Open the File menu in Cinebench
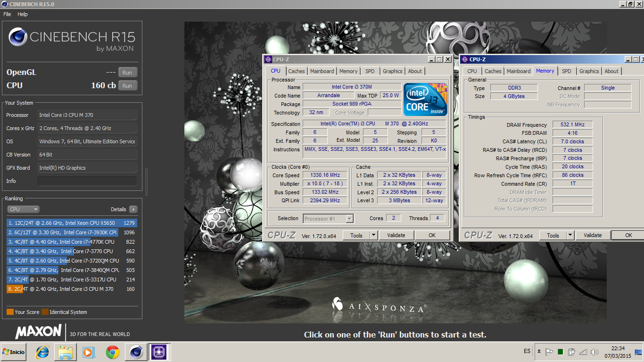The width and height of the screenshot is (644, 362). pos(7,14)
